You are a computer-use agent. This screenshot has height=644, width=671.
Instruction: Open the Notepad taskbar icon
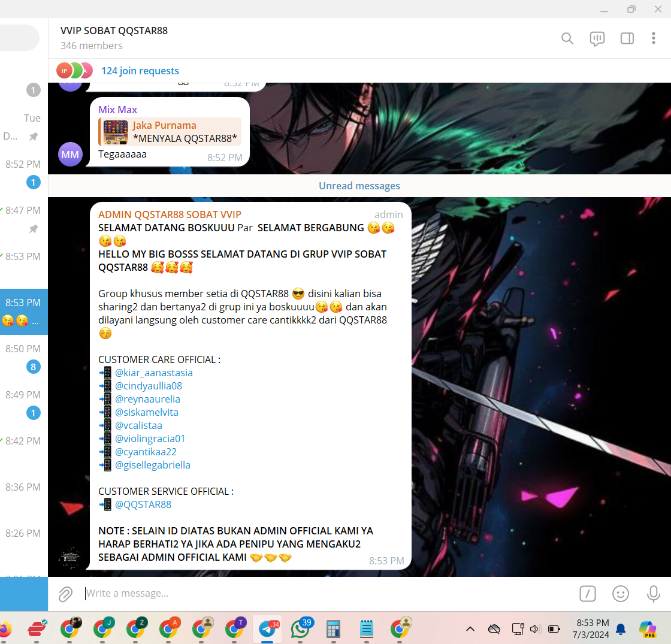[x=366, y=628]
